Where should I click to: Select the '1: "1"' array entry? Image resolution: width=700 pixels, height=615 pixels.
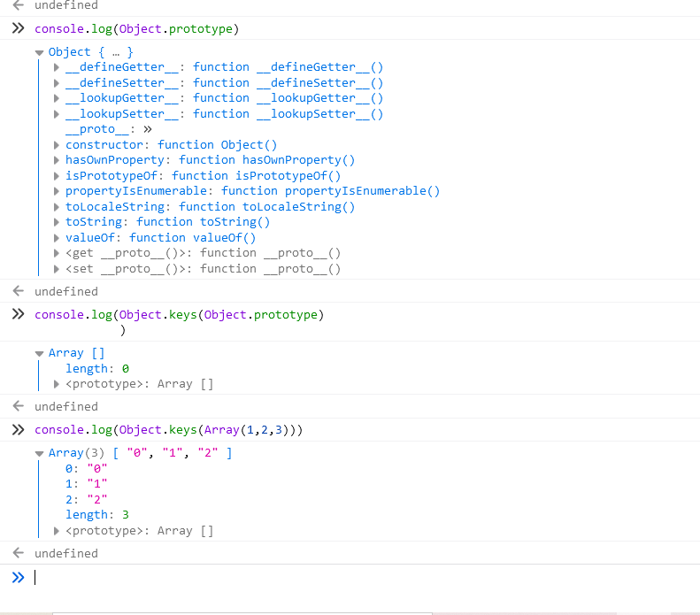click(x=87, y=484)
